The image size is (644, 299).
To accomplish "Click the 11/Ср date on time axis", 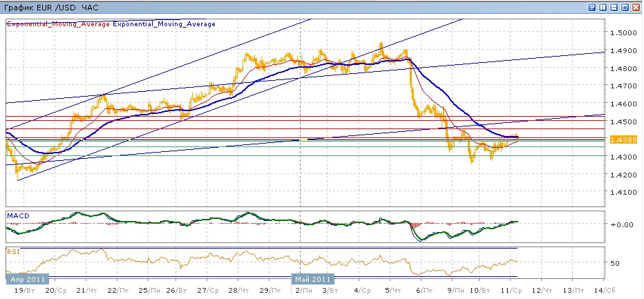I will tap(512, 291).
